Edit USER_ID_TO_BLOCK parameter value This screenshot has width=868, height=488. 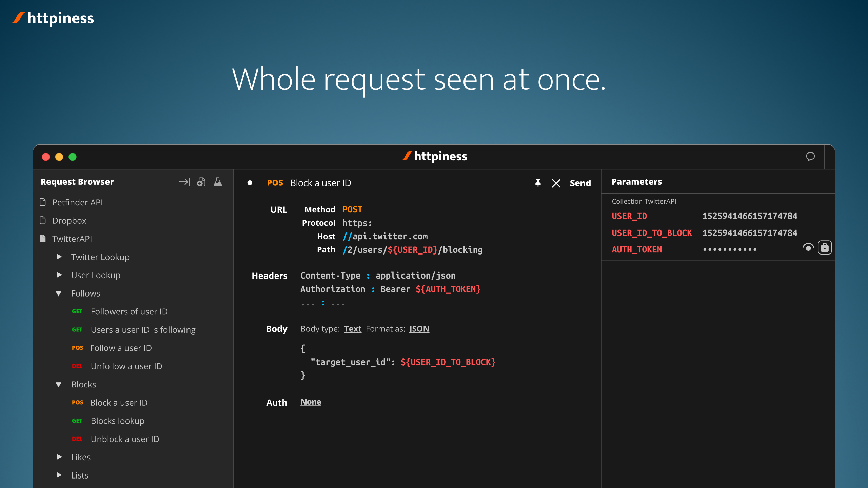[750, 233]
